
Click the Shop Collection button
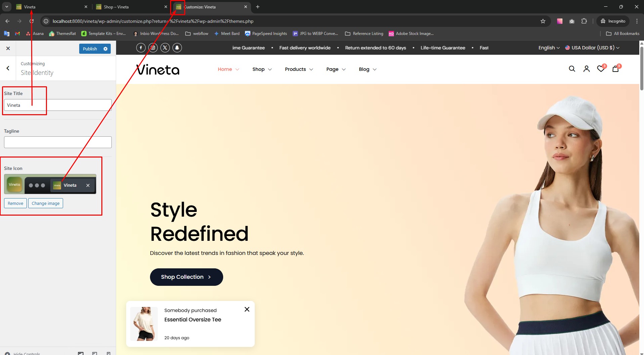(x=187, y=277)
